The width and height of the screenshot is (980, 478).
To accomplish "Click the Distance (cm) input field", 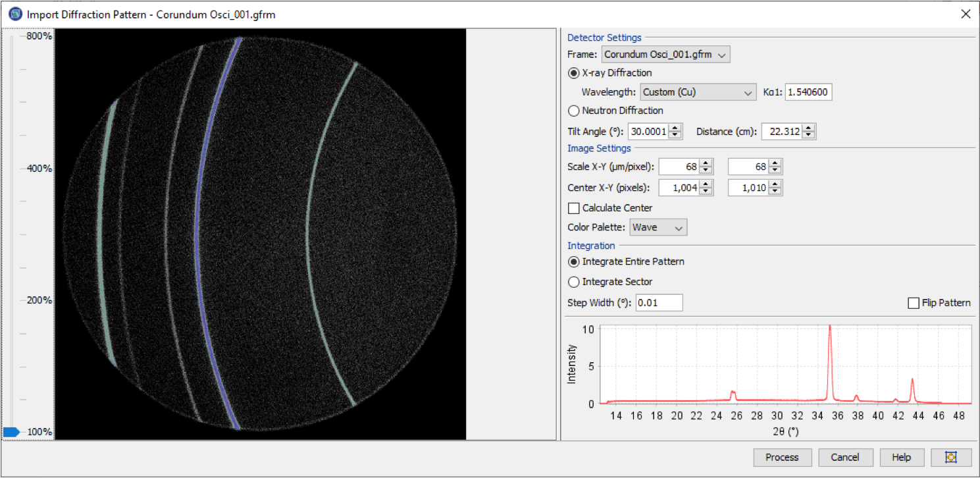I will 782,132.
